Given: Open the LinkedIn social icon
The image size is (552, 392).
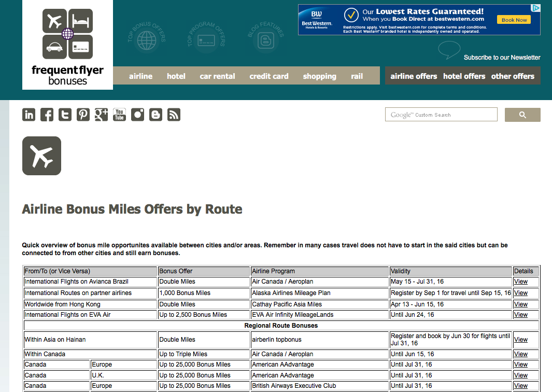Looking at the screenshot, I should (29, 115).
